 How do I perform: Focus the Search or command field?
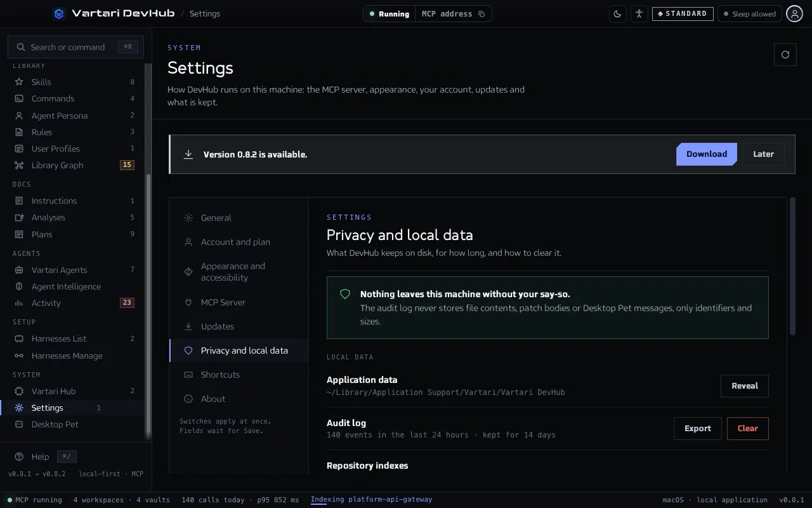pyautogui.click(x=75, y=47)
